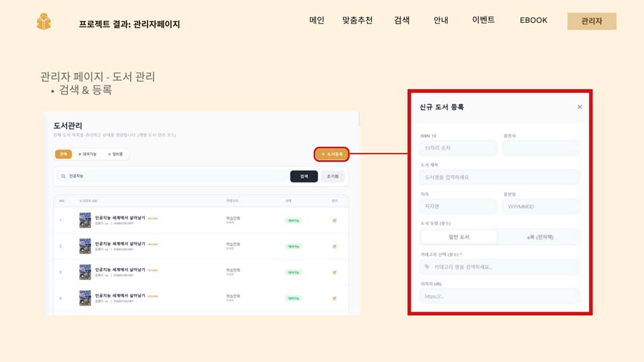Click edit icon for third book row

coord(335,272)
